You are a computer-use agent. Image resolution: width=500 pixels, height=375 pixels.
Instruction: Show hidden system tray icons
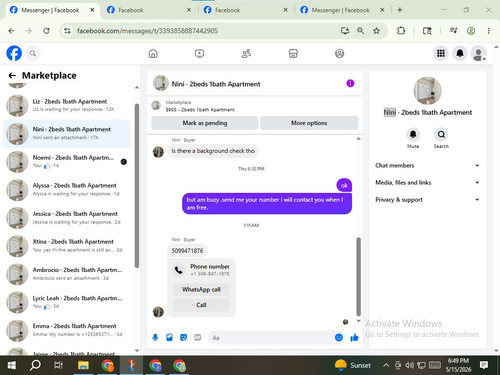(386, 365)
